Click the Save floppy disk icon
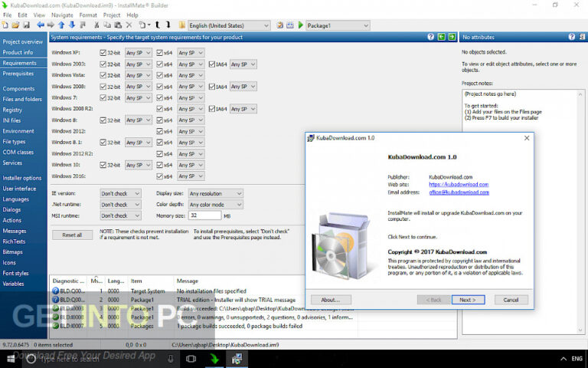The width and height of the screenshot is (588, 368). [26, 25]
